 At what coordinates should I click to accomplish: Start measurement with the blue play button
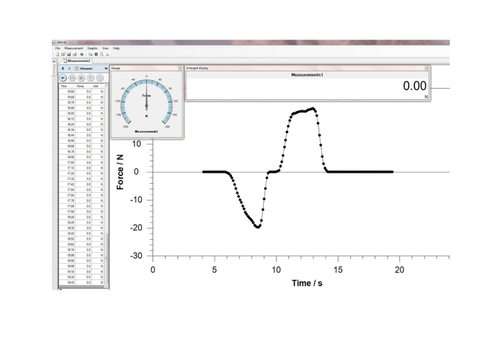click(x=63, y=78)
